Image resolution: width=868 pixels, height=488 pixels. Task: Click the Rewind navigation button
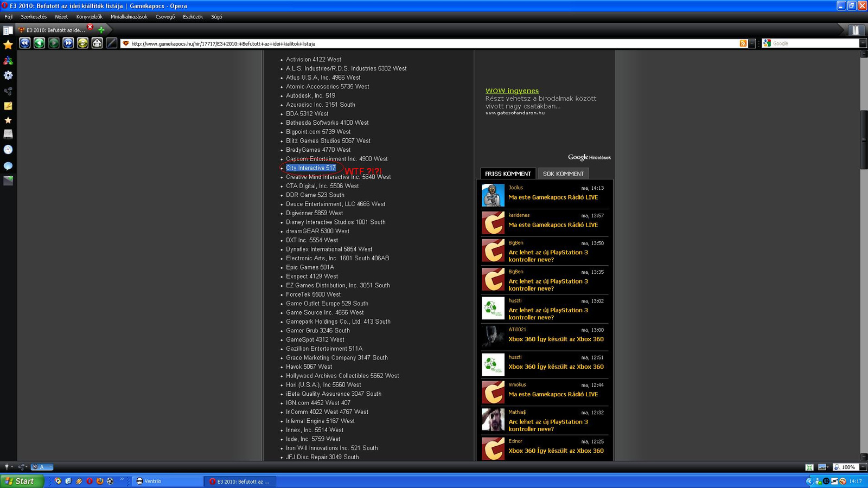tap(25, 43)
